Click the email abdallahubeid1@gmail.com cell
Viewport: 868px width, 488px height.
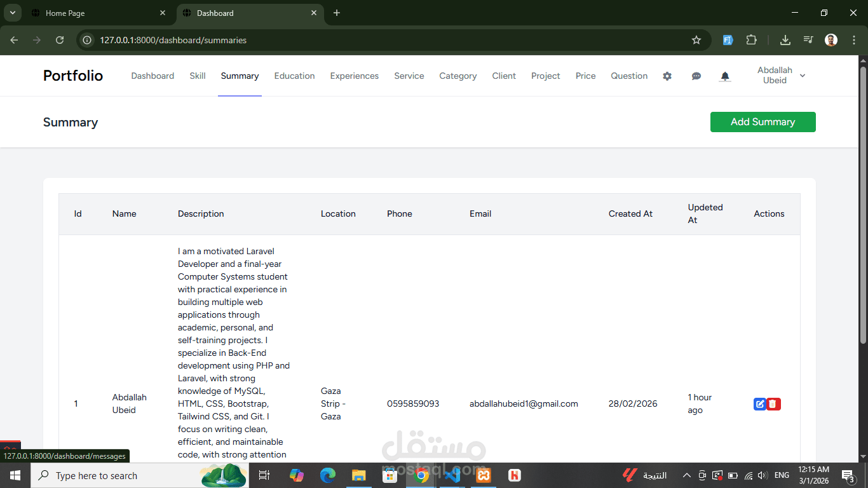click(524, 403)
